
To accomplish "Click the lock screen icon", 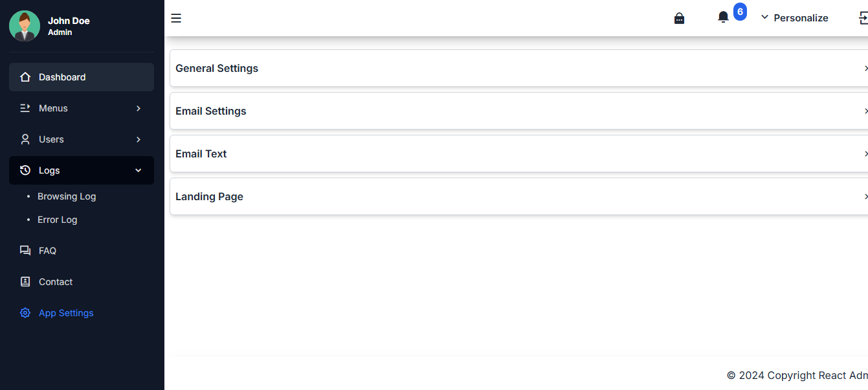I will [679, 18].
